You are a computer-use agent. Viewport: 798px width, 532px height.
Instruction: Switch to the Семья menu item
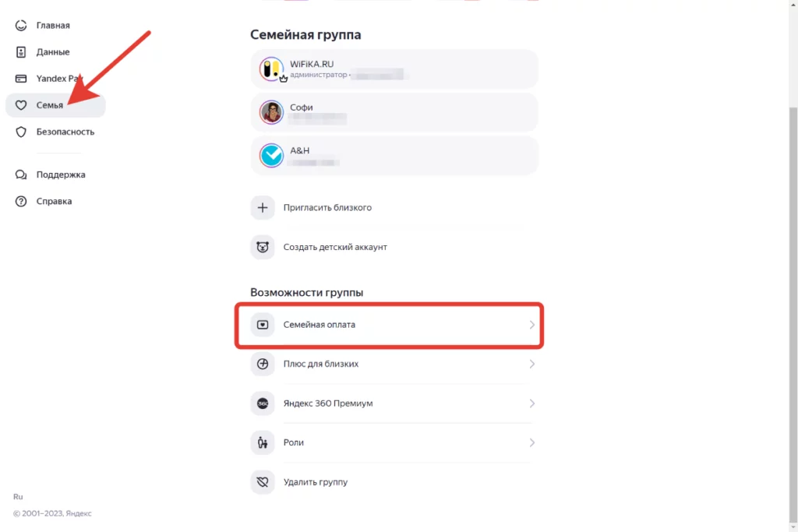tap(55, 105)
